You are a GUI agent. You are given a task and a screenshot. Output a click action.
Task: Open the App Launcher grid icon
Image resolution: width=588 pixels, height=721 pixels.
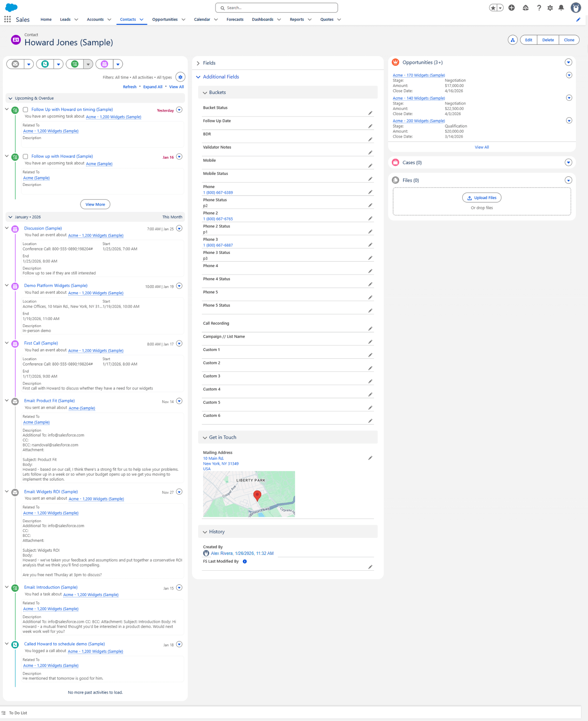[7, 19]
